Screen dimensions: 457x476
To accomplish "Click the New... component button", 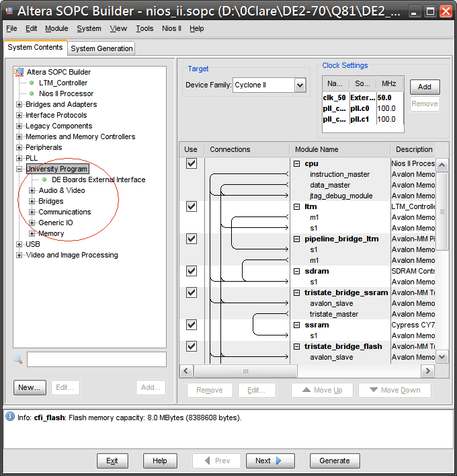I will tap(30, 387).
